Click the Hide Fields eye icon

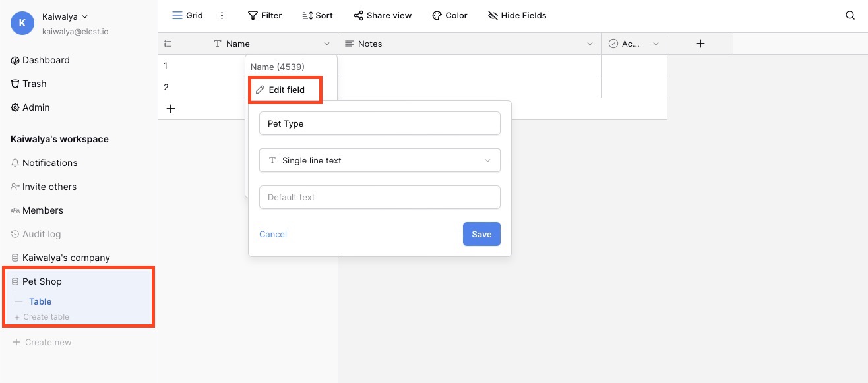[x=493, y=15]
